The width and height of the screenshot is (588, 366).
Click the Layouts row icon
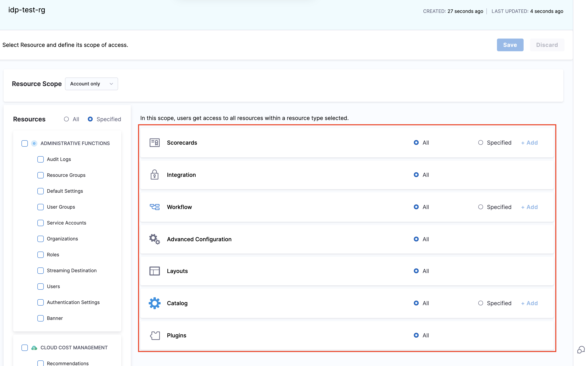(154, 271)
